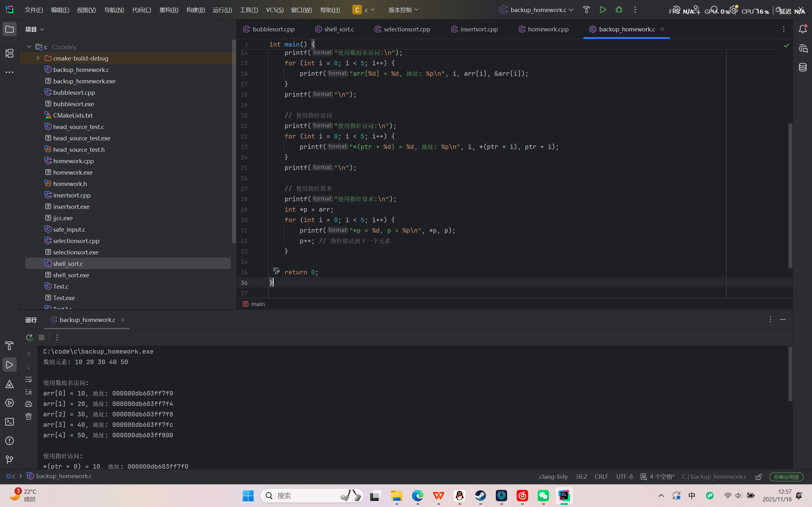Screen dimensions: 812x507
Task: Click the green Run button in toolbar
Action: click(603, 10)
